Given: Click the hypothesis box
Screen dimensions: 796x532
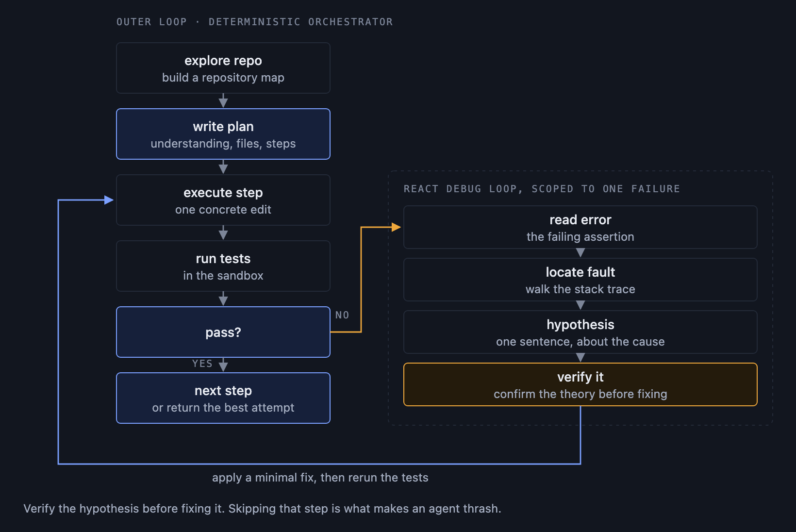Looking at the screenshot, I should coord(580,332).
